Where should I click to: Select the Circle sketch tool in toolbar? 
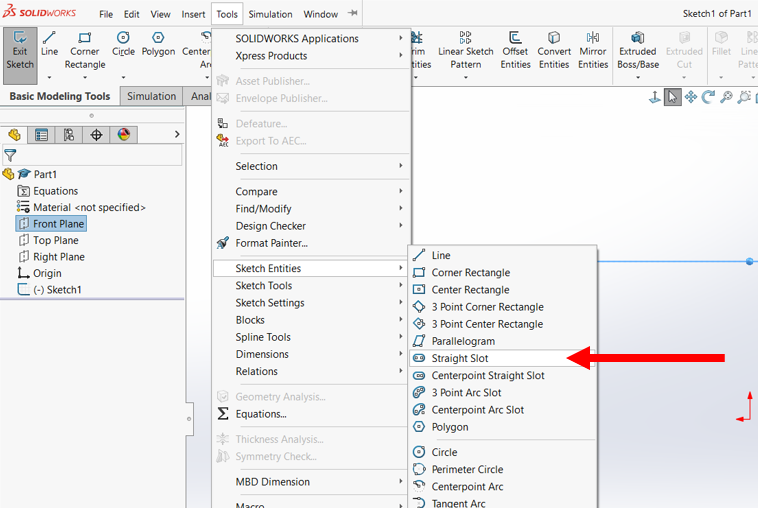123,44
